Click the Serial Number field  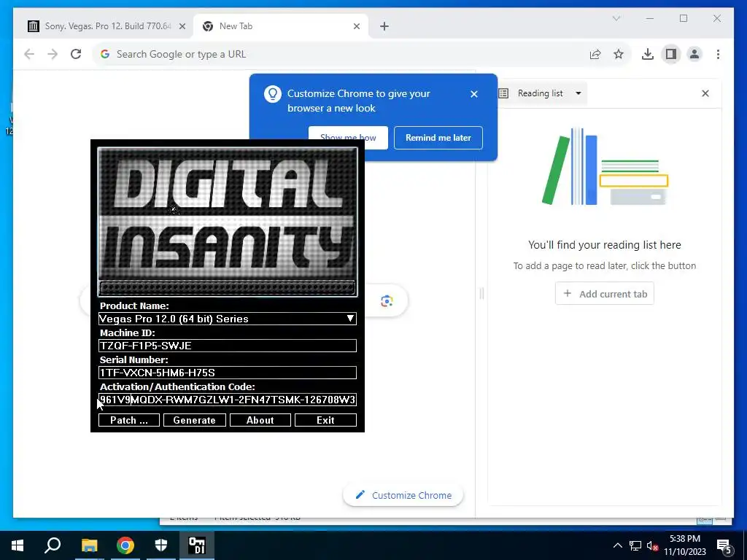[228, 373]
